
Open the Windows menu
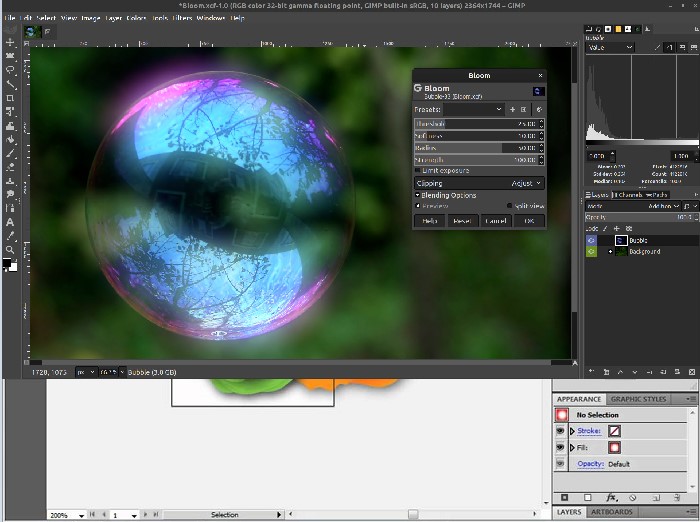pos(210,18)
